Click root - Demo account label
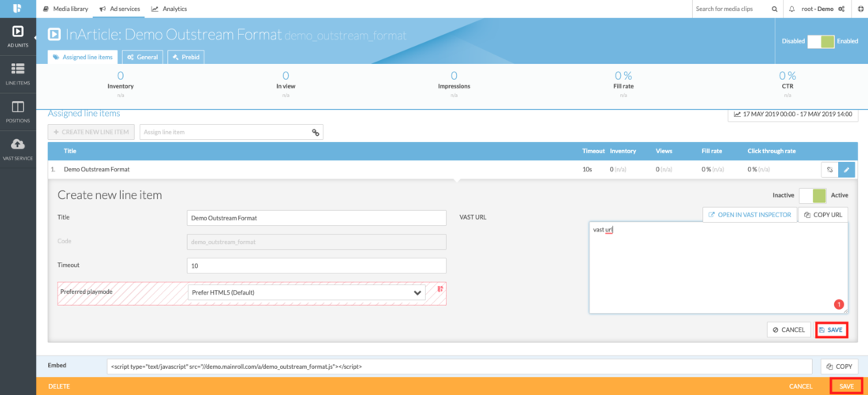 pos(817,9)
